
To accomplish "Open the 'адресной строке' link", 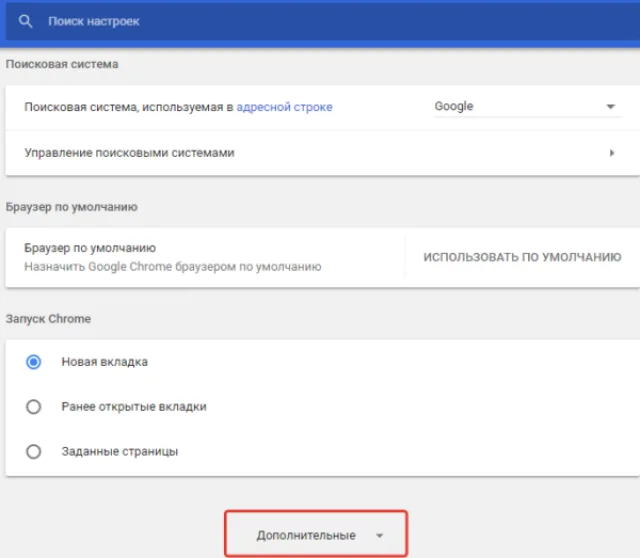I will tap(284, 107).
